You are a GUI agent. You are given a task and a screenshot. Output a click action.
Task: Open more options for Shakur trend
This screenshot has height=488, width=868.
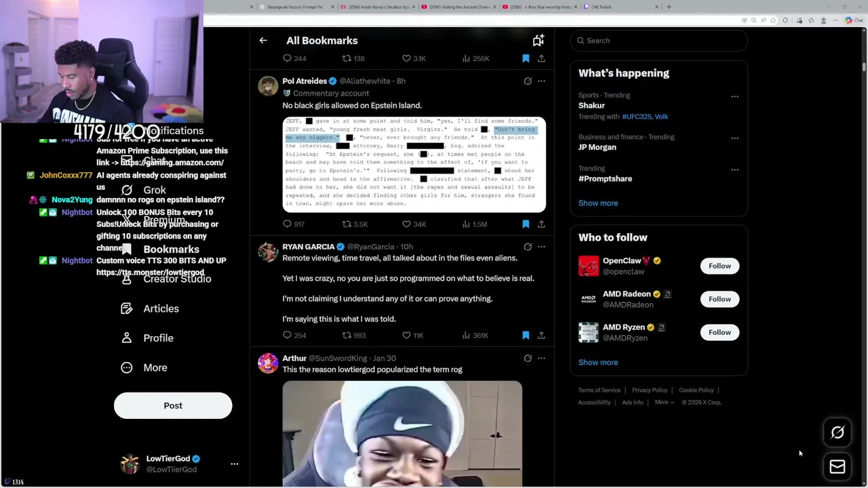coord(734,97)
